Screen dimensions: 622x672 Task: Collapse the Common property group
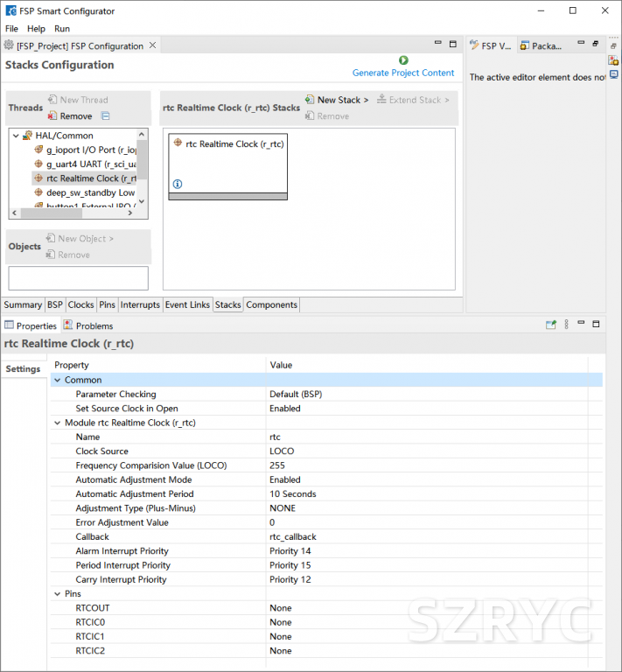pos(57,380)
